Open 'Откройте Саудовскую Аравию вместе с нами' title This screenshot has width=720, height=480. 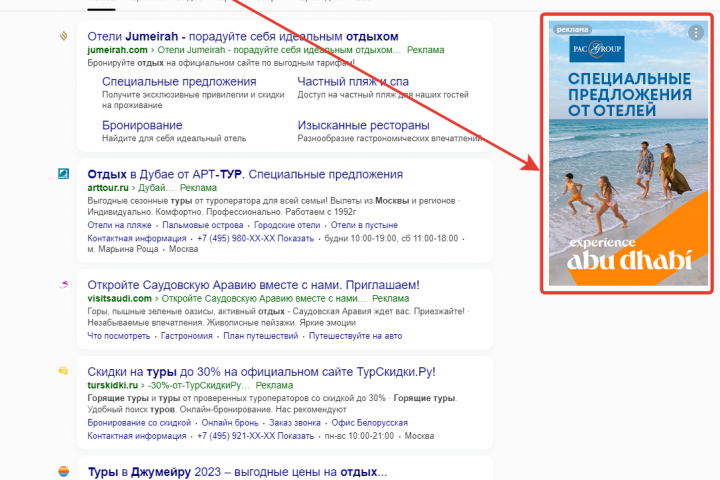(253, 285)
